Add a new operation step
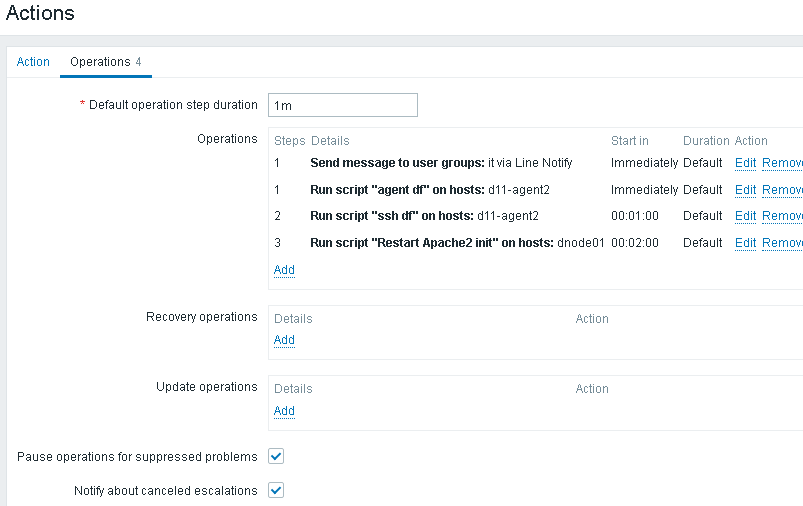 [x=284, y=270]
